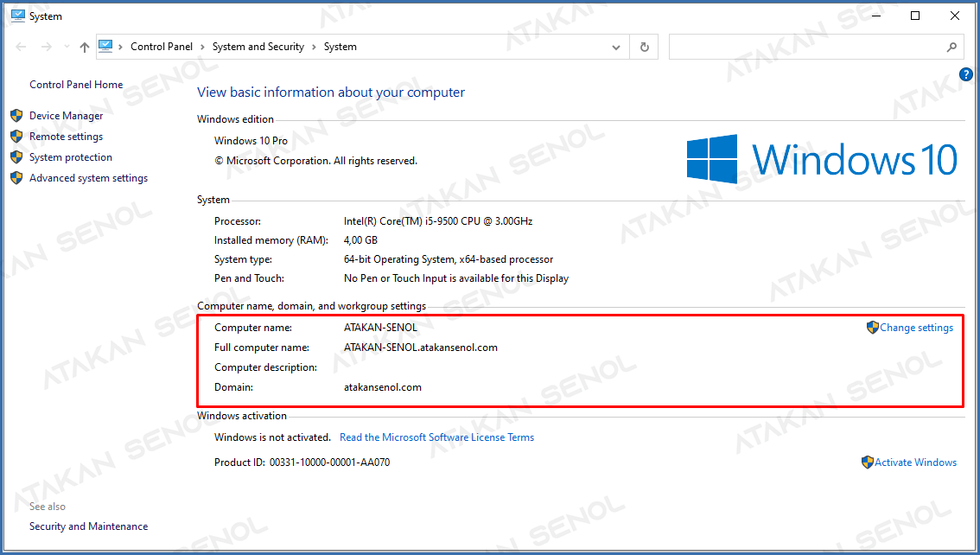Open the Advanced system settings link
Viewport: 980px width, 555px height.
point(89,178)
